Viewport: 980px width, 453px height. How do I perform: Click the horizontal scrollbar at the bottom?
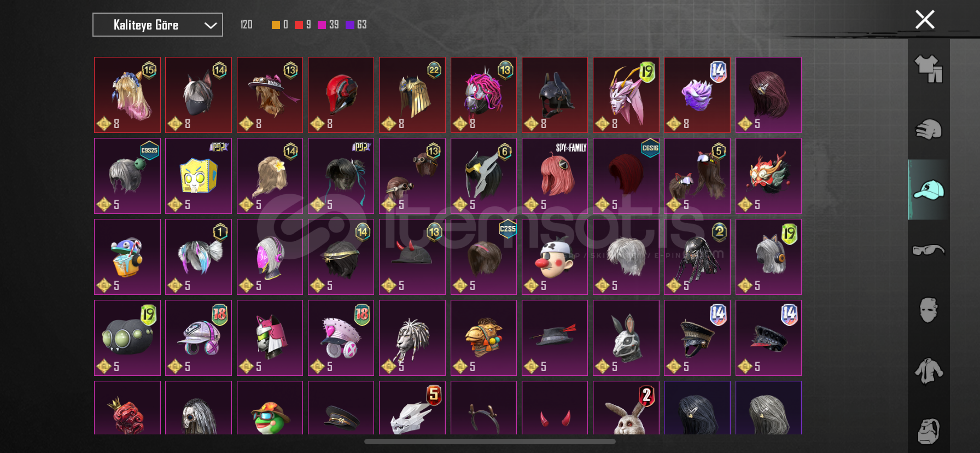(490, 442)
